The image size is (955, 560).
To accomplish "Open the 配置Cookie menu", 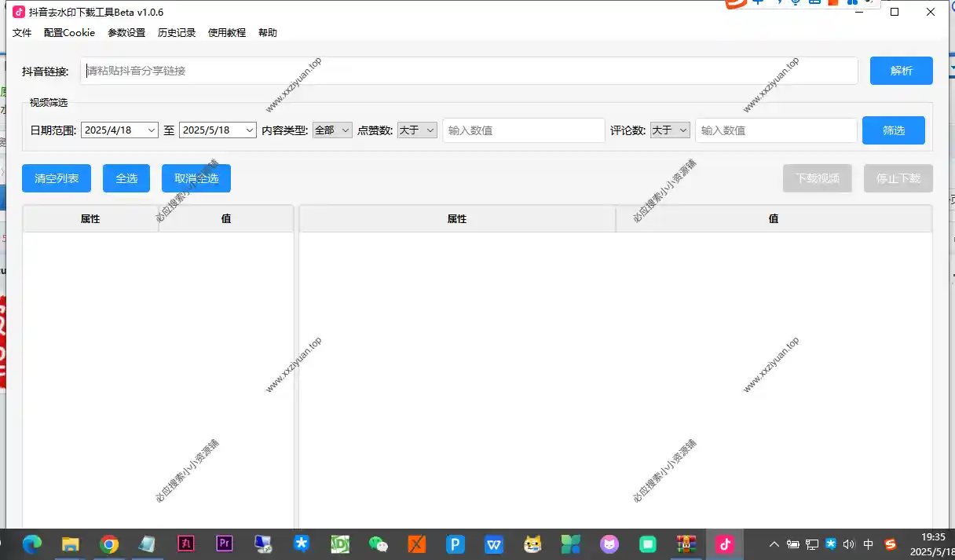I will 69,33.
